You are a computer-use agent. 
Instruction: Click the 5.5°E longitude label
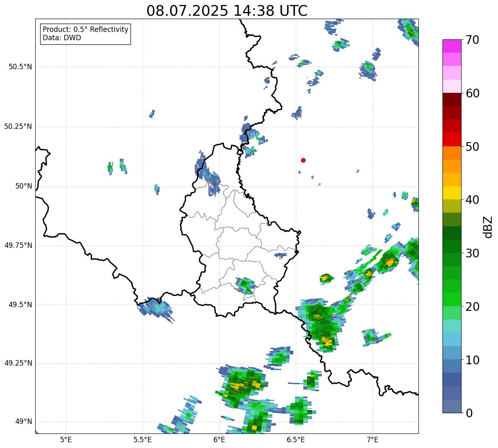[x=143, y=439]
